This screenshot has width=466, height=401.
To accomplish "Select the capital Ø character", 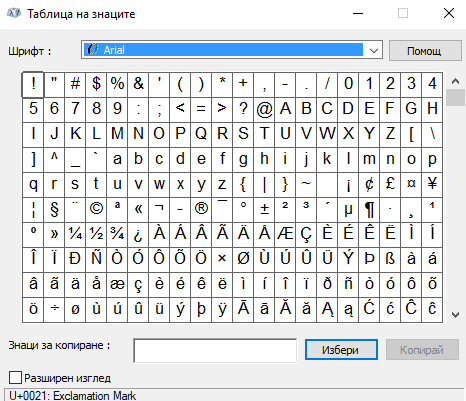I will (243, 260).
